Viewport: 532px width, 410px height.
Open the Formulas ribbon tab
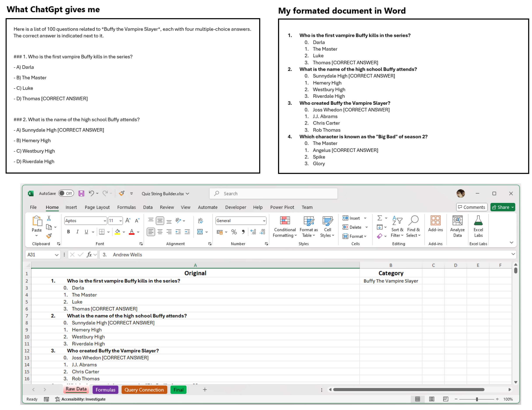click(x=126, y=207)
